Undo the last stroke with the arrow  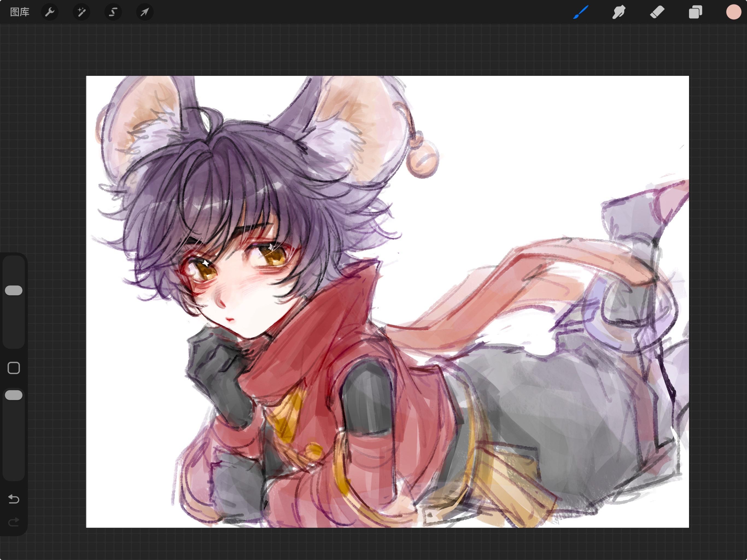point(14,499)
